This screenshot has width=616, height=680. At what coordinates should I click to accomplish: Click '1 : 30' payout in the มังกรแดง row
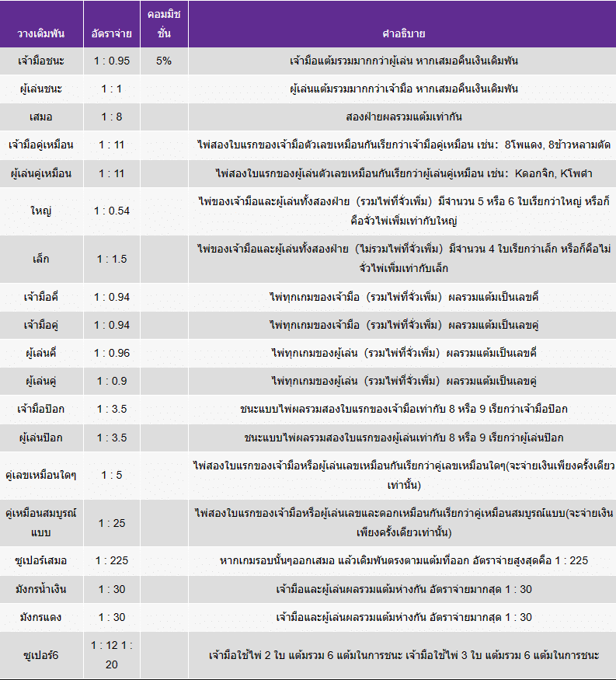[x=111, y=617]
